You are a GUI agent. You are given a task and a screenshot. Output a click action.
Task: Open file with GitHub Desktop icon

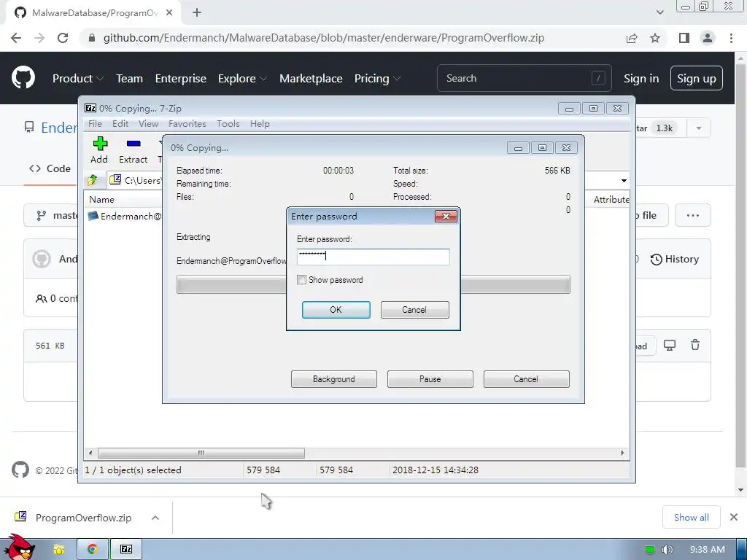click(670, 345)
